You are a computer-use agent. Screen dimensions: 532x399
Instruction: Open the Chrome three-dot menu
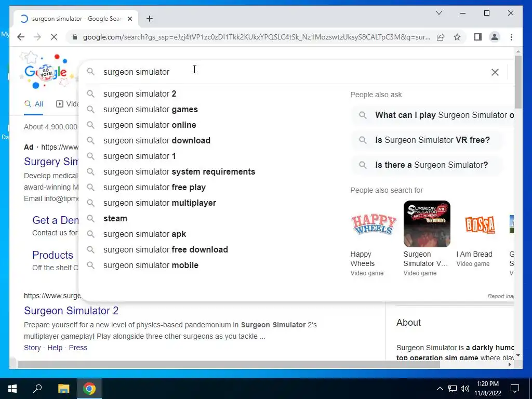pos(511,37)
